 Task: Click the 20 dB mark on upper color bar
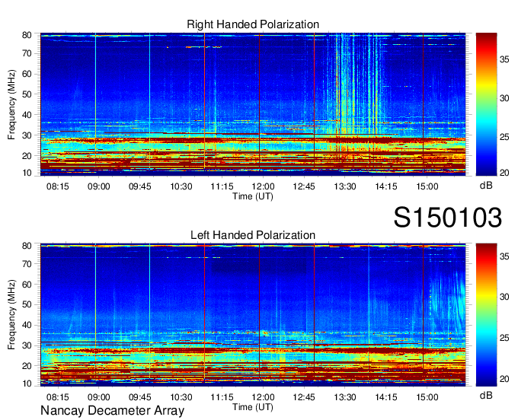click(504, 173)
